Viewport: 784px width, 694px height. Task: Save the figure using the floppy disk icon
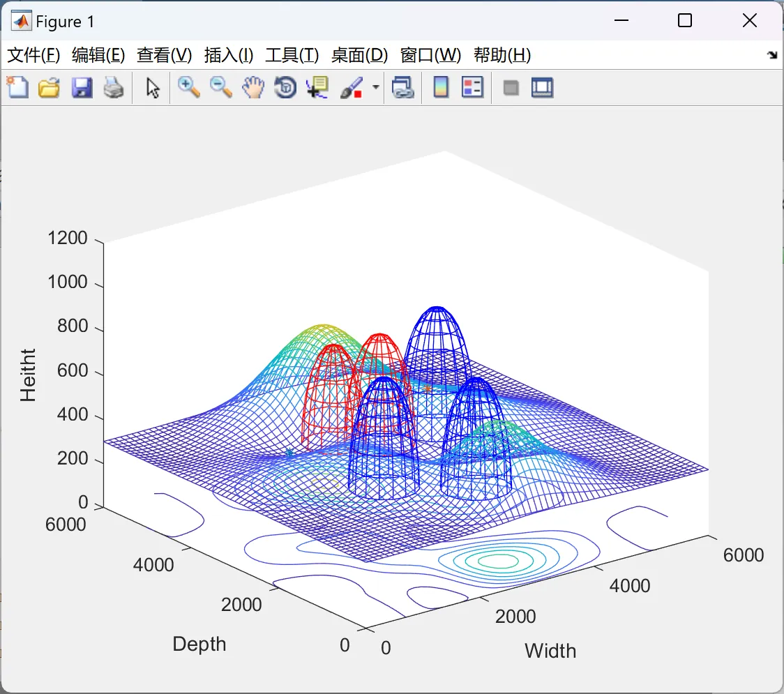pos(82,88)
